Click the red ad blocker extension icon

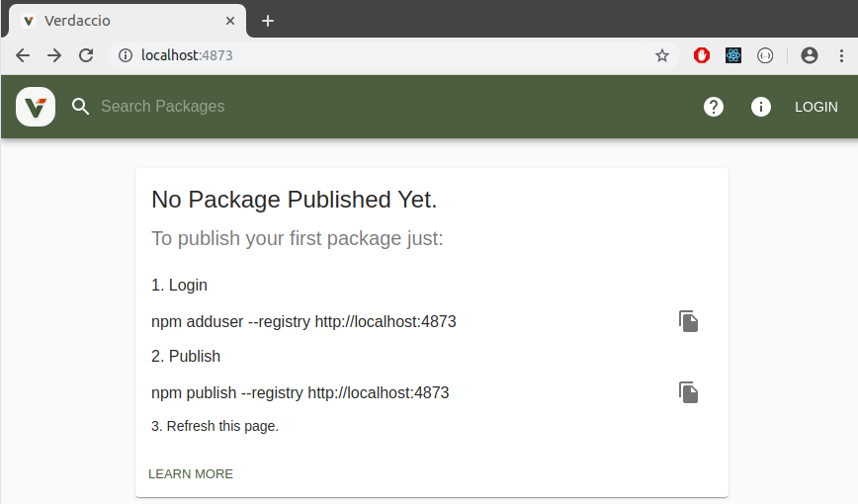pos(702,56)
